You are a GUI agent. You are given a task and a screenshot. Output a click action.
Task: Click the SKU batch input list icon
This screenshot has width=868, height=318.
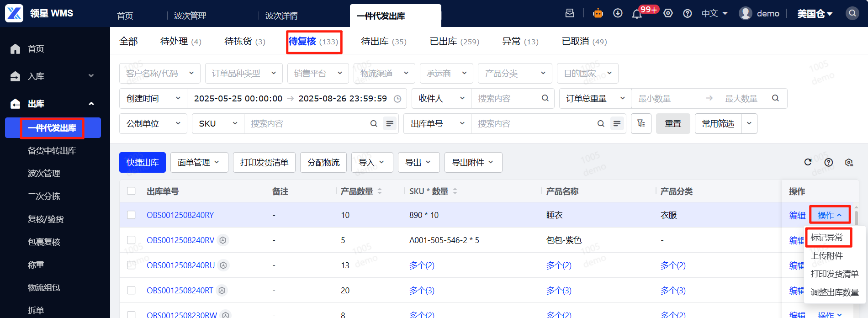click(x=390, y=123)
